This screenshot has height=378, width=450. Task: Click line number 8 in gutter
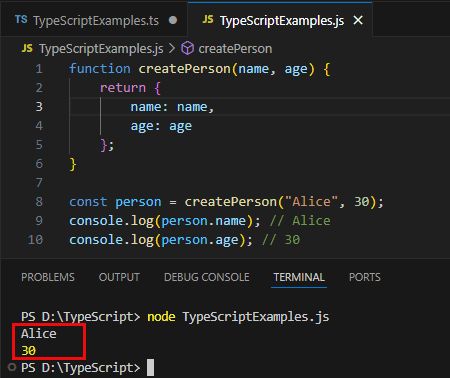click(39, 202)
